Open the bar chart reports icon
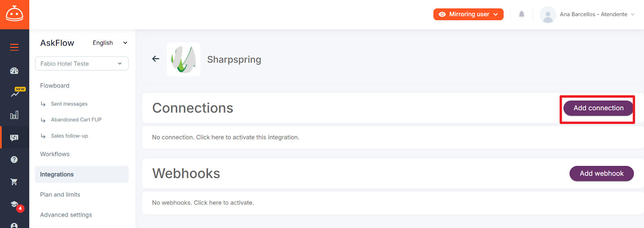The width and height of the screenshot is (644, 228). click(x=14, y=115)
